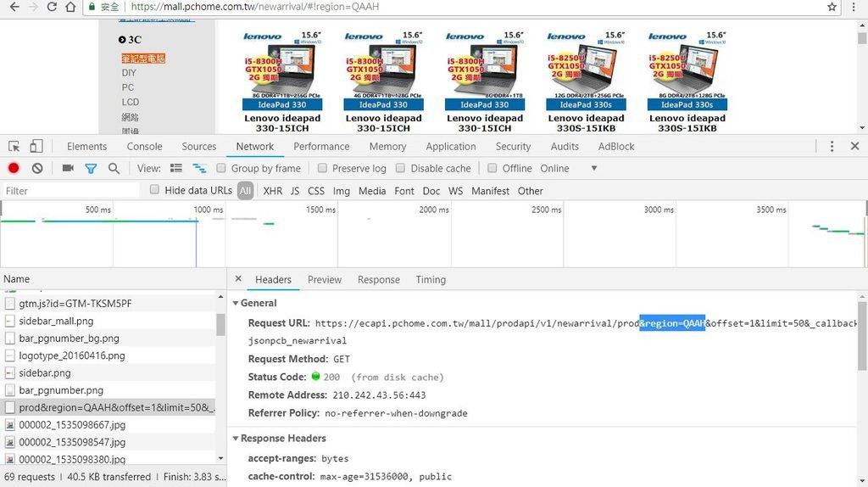Open the Elements tab
The width and height of the screenshot is (868, 487).
(87, 146)
